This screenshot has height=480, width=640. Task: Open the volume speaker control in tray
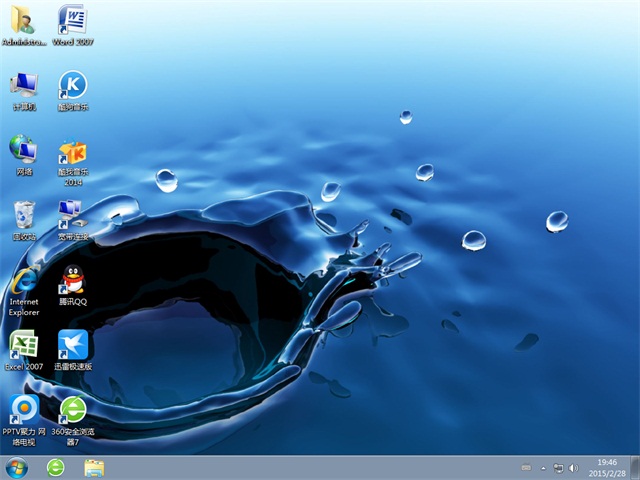pos(573,467)
